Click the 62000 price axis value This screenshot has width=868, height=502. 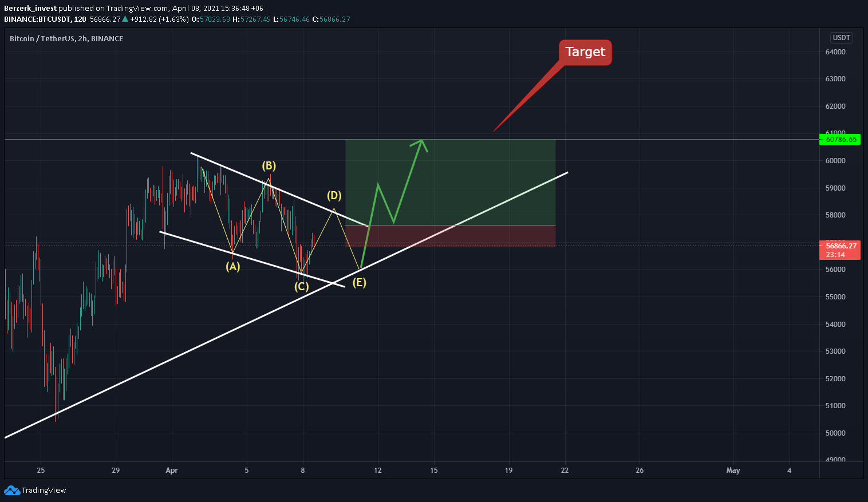(835, 106)
